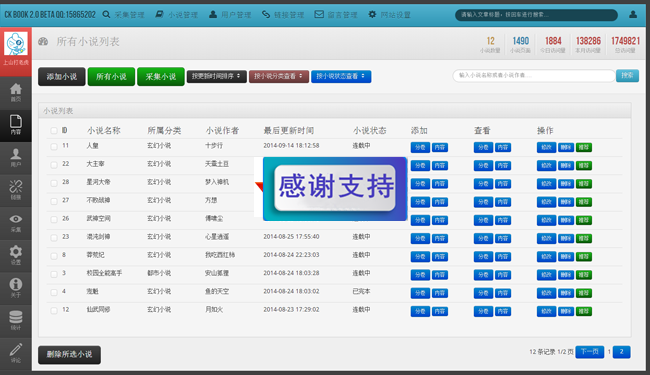
Task: Open 链接管理 in the top navigation
Action: tap(283, 15)
